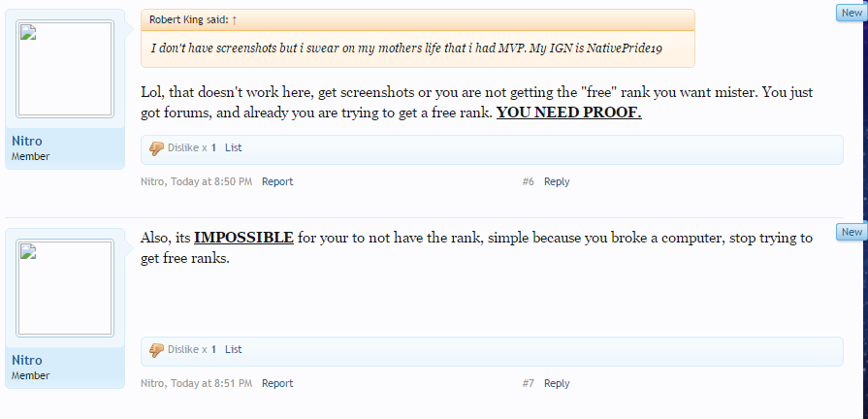Open the dislike List for post #7
The image size is (868, 419).
(233, 349)
